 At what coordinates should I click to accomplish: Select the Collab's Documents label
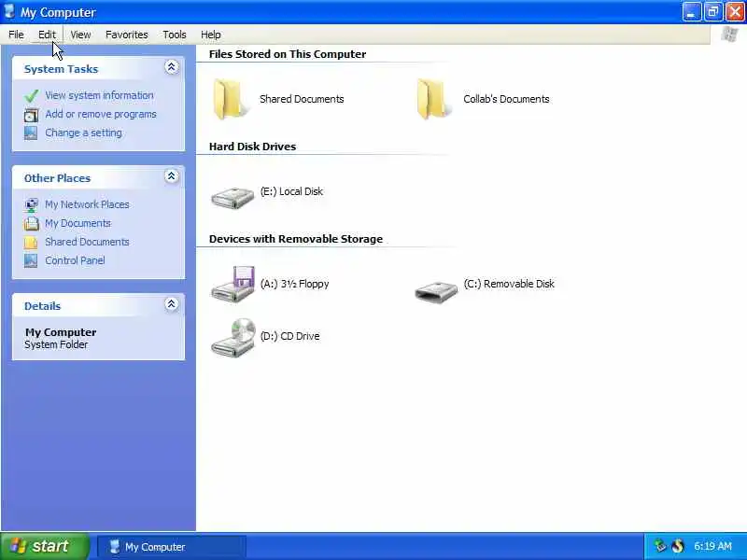click(x=506, y=99)
